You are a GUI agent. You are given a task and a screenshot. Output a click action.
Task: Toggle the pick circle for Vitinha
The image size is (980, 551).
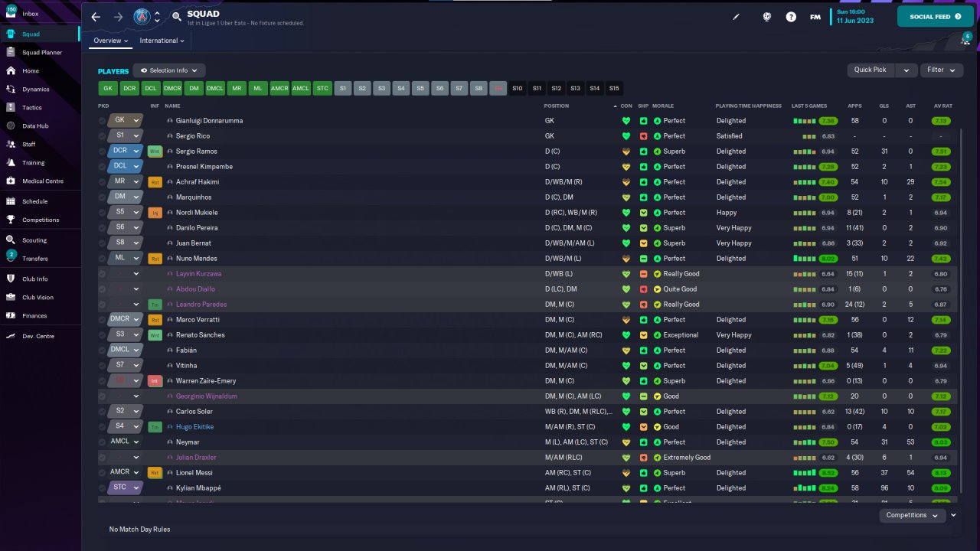[102, 366]
